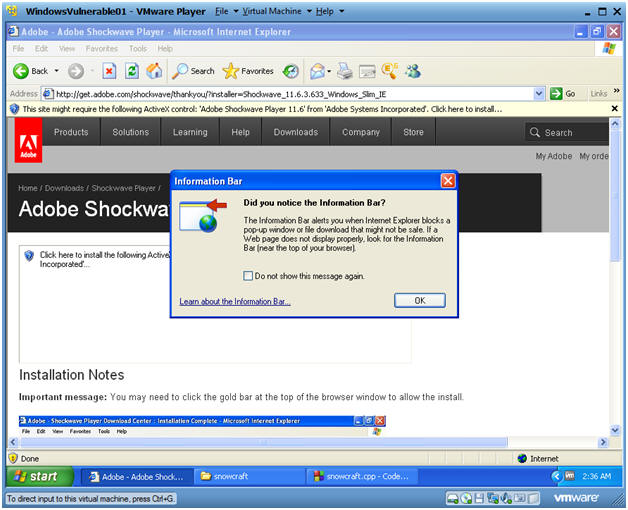
Task: Click the VMware floppy disk status icon
Action: point(479,498)
